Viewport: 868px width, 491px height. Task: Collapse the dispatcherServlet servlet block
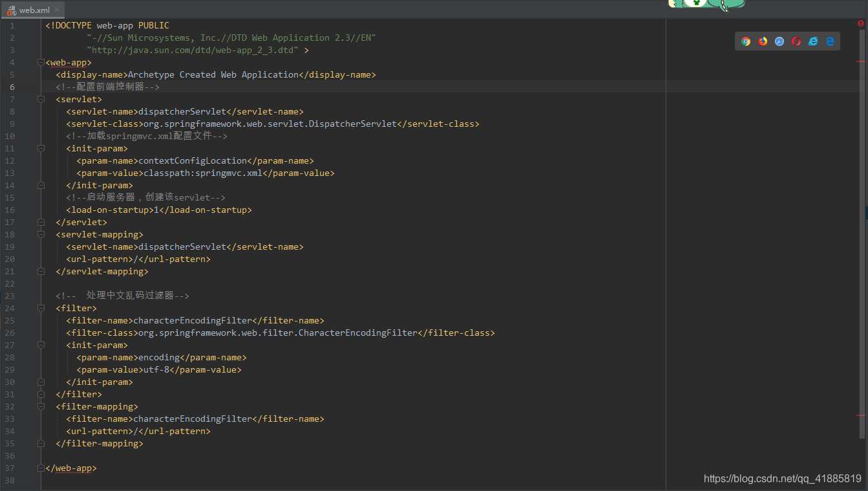[x=41, y=99]
